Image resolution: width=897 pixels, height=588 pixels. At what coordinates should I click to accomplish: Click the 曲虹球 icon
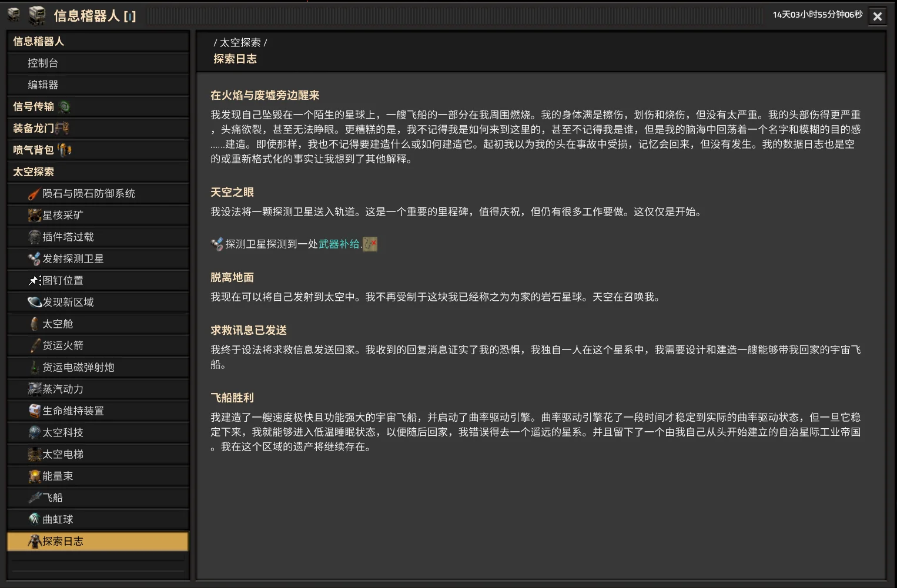35,520
